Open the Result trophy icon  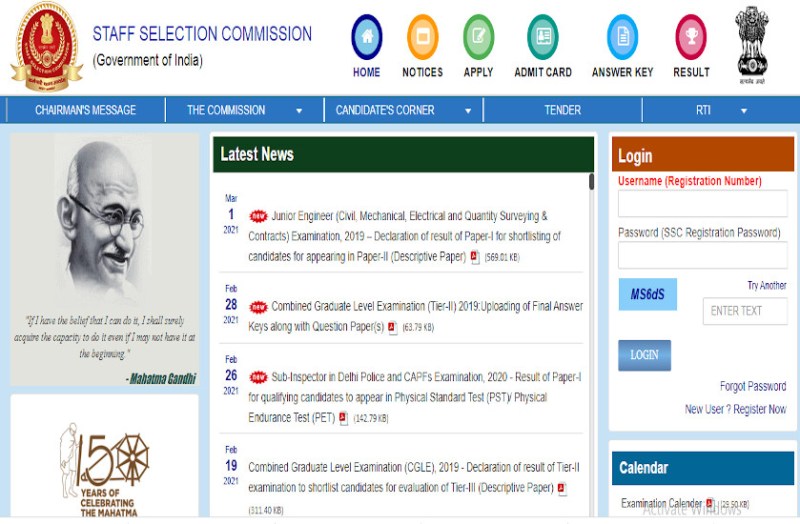(691, 37)
